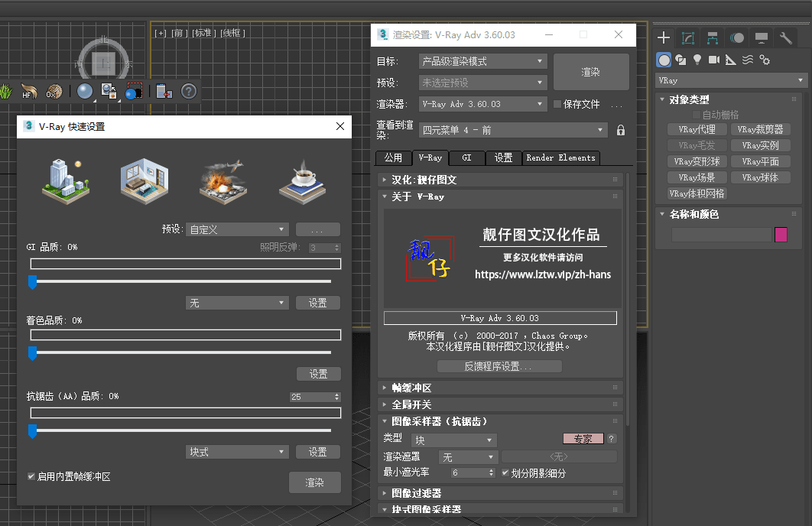Image resolution: width=812 pixels, height=526 pixels.
Task: Open the Create panel plus icon
Action: (664, 37)
